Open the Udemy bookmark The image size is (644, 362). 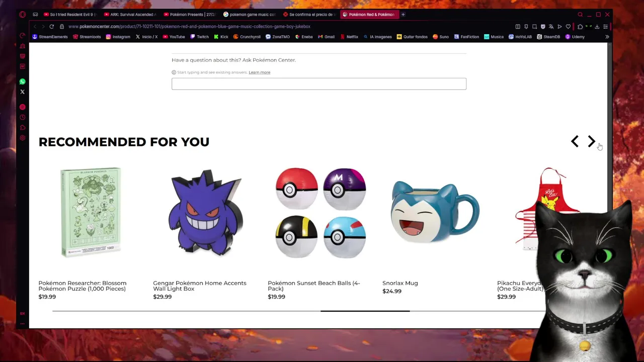575,37
